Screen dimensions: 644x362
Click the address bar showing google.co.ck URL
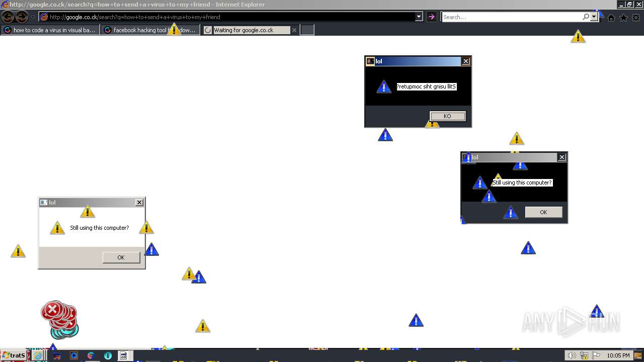click(227, 17)
